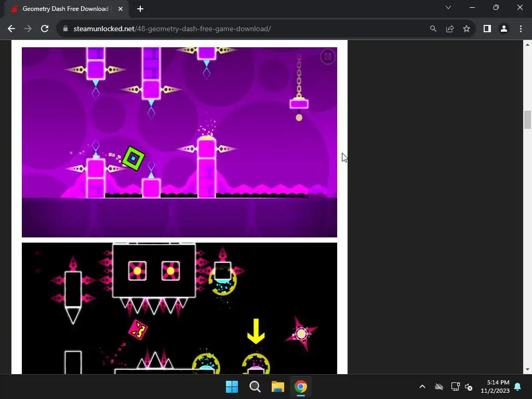Image resolution: width=532 pixels, height=399 pixels.
Task: Go back to the previous page
Action: (x=11, y=29)
